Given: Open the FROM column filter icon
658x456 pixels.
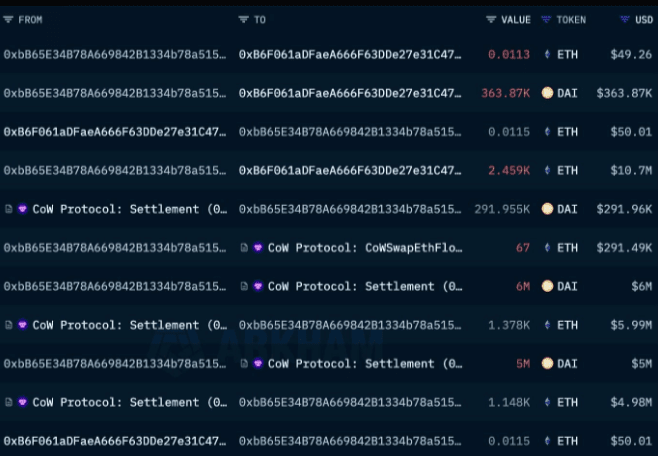Looking at the screenshot, I should [x=8, y=20].
